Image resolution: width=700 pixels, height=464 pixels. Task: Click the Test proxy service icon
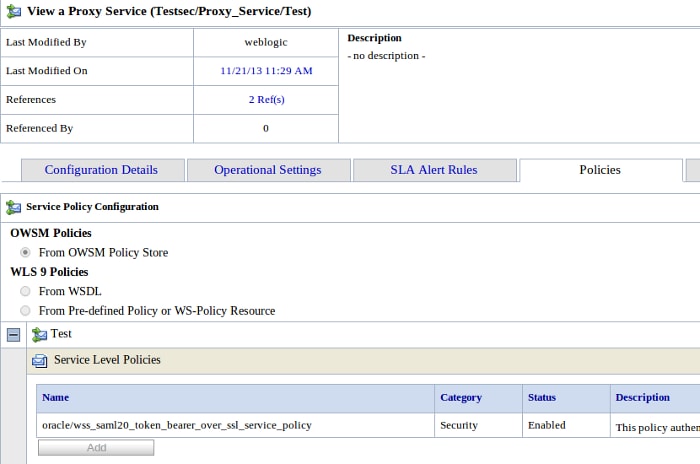39,335
